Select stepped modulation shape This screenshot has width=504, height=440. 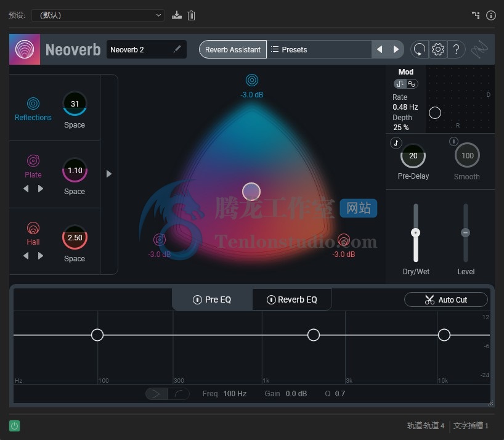pyautogui.click(x=400, y=84)
